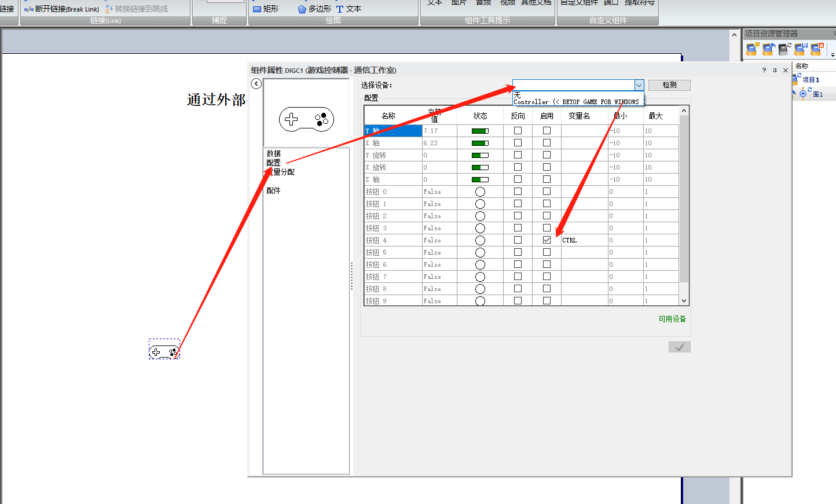Enable the 启用 checkbox for Y 轴
Screen dimensions: 836x504
click(x=547, y=131)
